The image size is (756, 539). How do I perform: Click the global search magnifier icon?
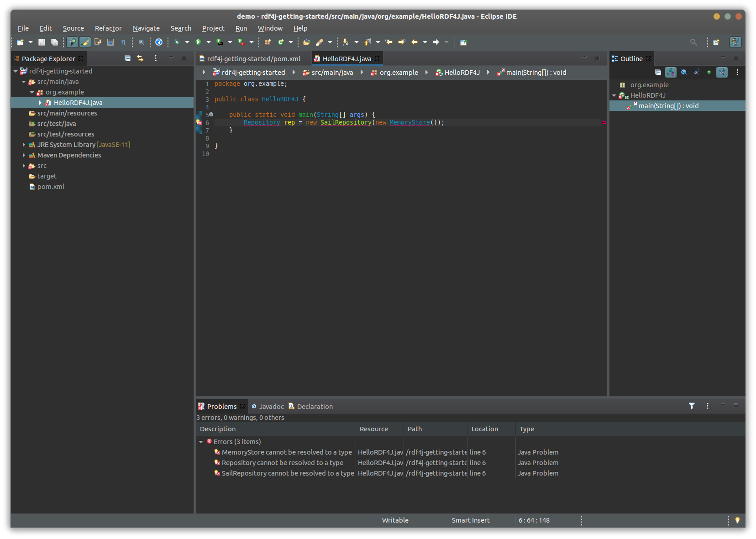[x=693, y=42]
